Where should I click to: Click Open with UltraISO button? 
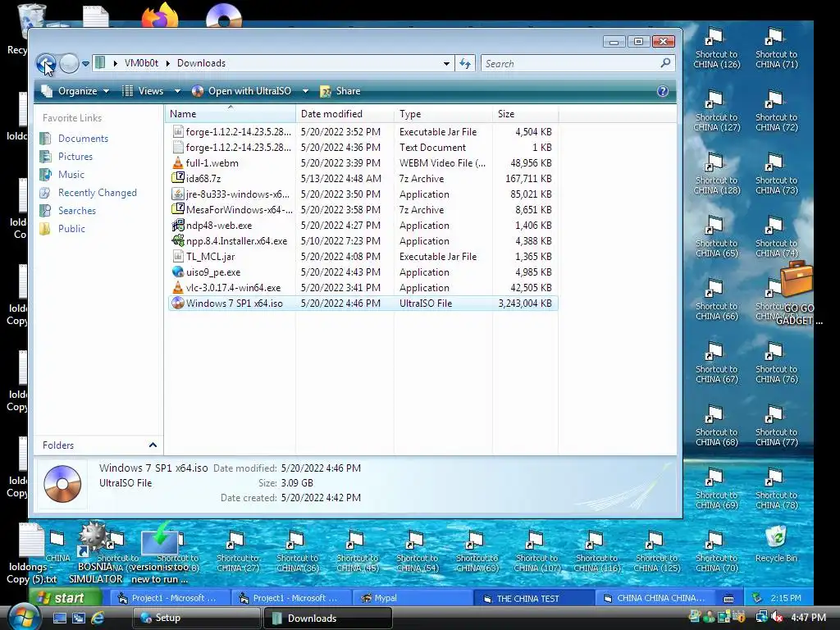(x=242, y=91)
